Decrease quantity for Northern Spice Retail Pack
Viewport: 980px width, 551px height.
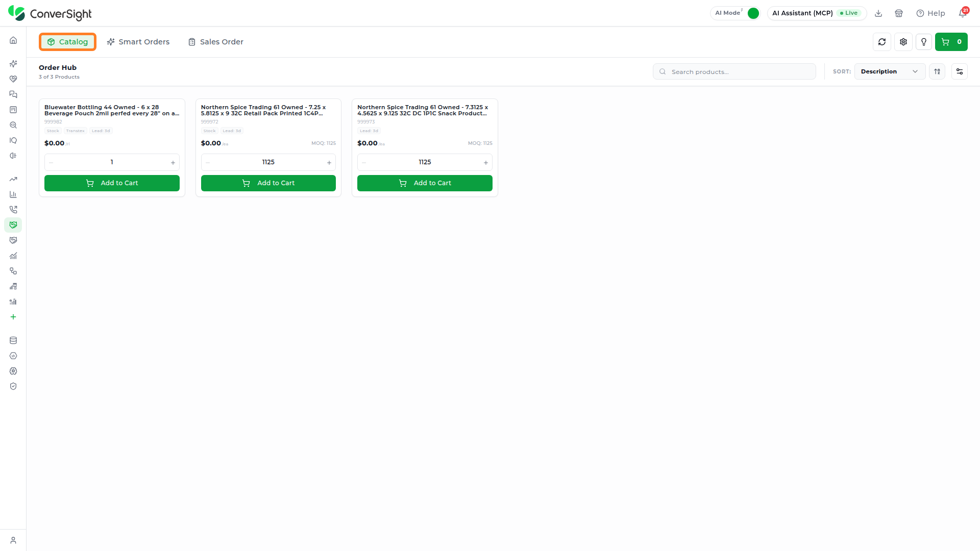[x=208, y=163]
